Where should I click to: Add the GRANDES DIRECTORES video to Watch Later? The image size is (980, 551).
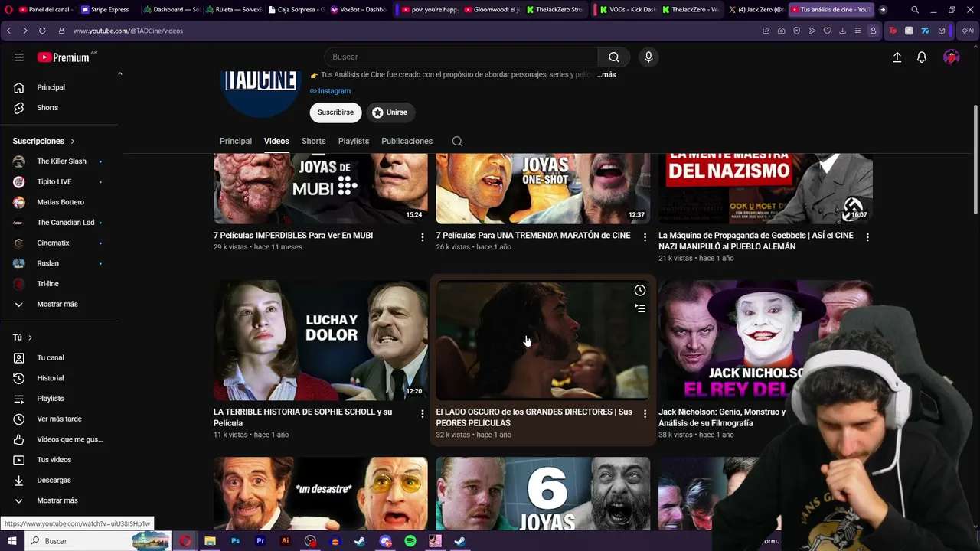click(x=640, y=290)
